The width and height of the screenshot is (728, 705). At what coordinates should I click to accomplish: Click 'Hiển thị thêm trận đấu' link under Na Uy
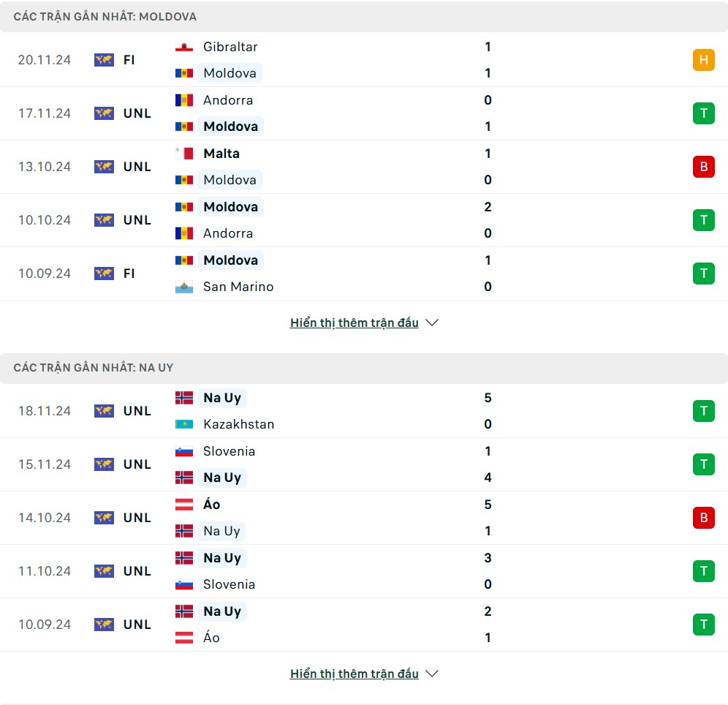(354, 674)
